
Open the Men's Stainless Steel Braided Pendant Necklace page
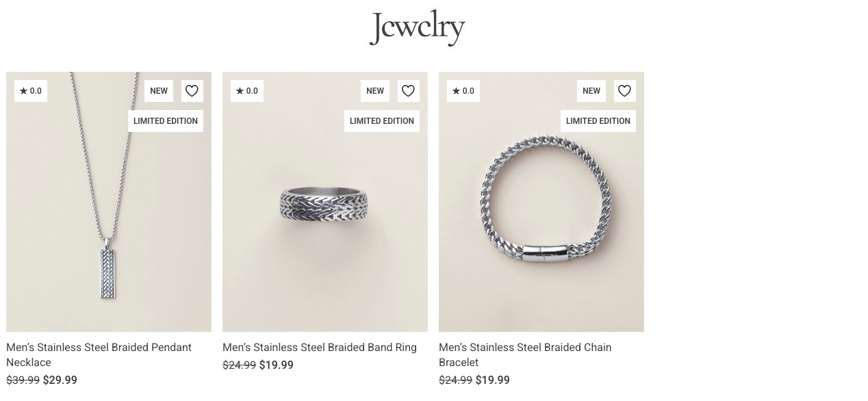[99, 354]
